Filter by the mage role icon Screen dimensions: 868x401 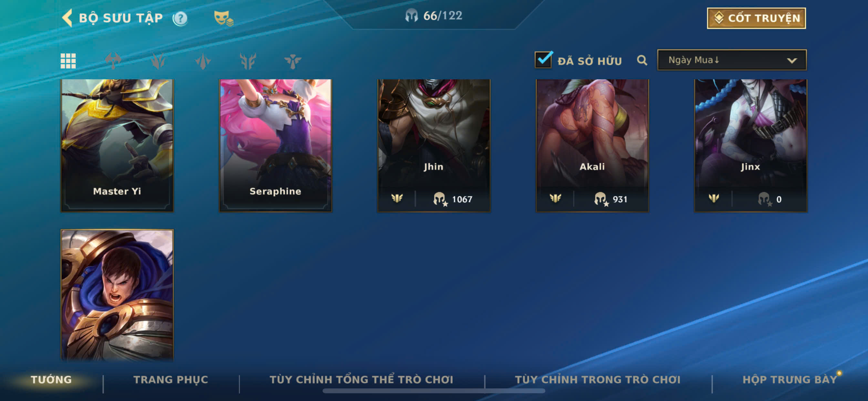pyautogui.click(x=158, y=61)
